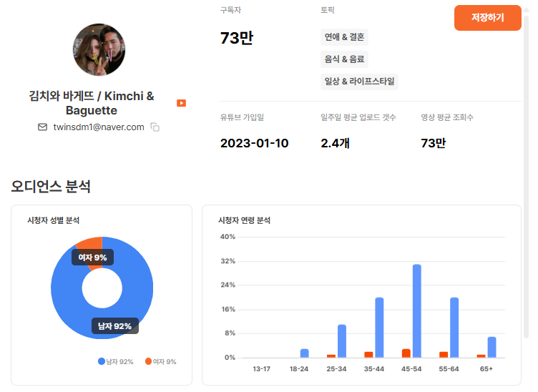Select the 연애 & 결혼 topic tag
Viewport: 538px width, 392px height.
pos(344,37)
